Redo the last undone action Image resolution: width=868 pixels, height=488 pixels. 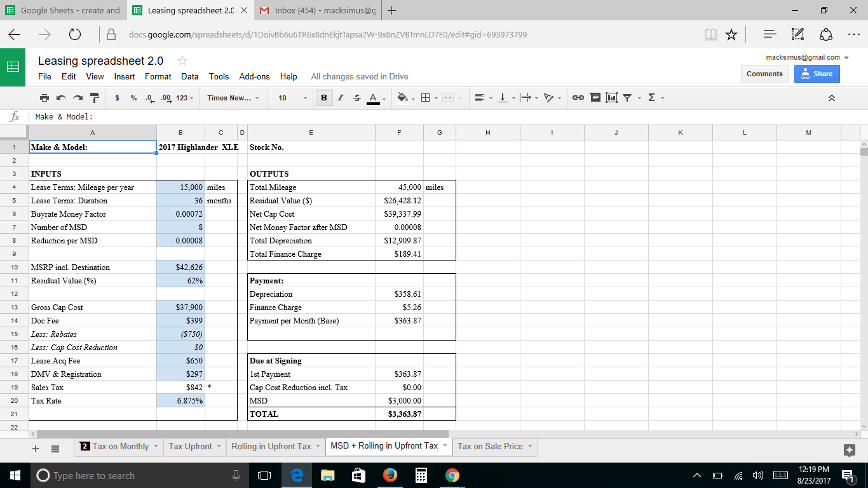click(78, 98)
